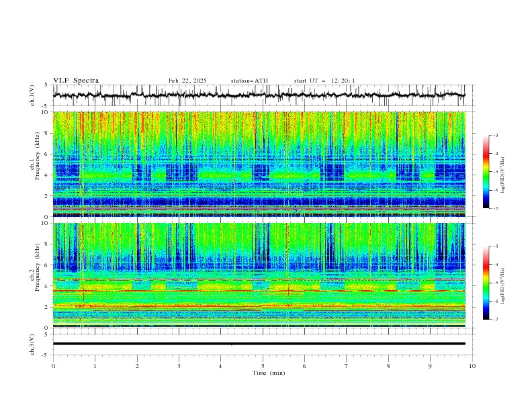Click the ch.3 flat black trace

click(x=259, y=344)
